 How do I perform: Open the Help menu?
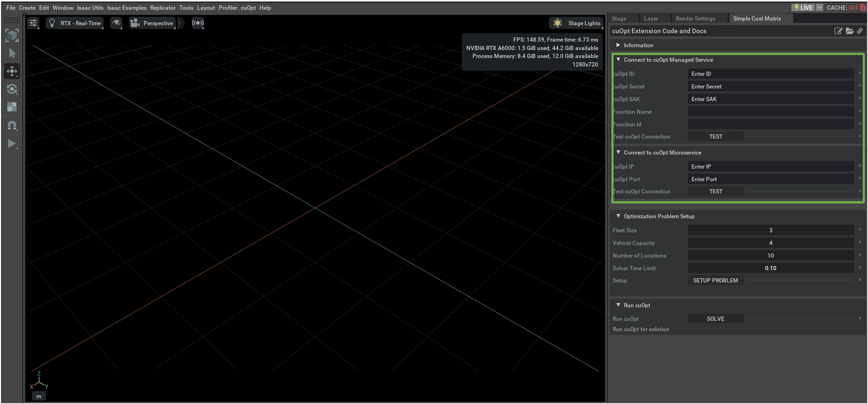click(x=265, y=8)
